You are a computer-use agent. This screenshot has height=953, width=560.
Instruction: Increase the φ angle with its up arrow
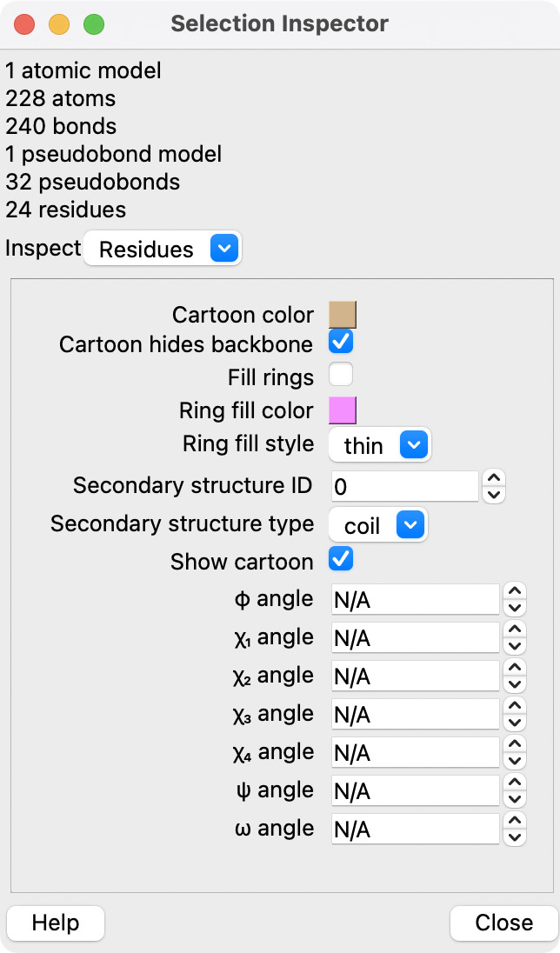pyautogui.click(x=516, y=592)
